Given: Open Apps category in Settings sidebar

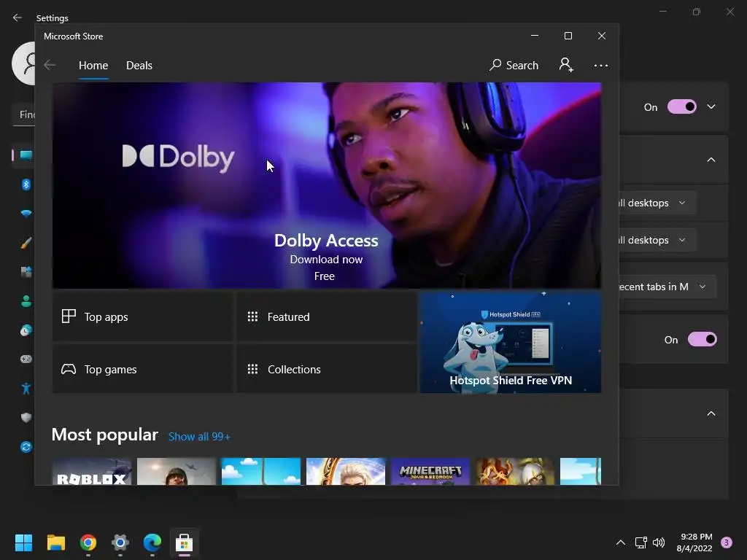Looking at the screenshot, I should 26,272.
